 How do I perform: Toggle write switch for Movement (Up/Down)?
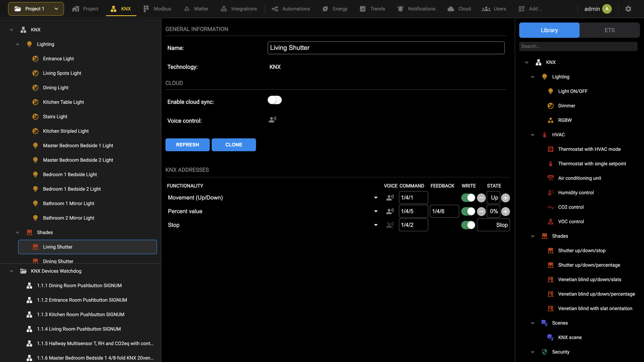tap(468, 197)
